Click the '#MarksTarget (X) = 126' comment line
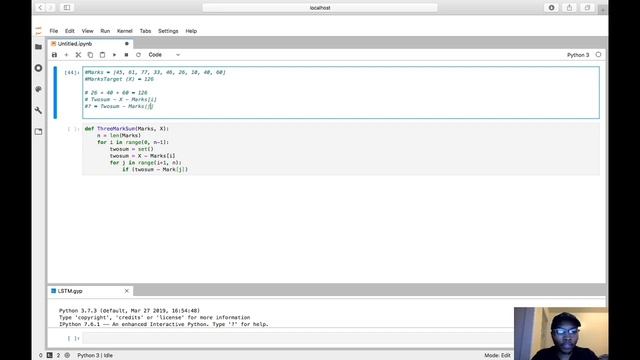This screenshot has height=360, width=640. coord(119,79)
